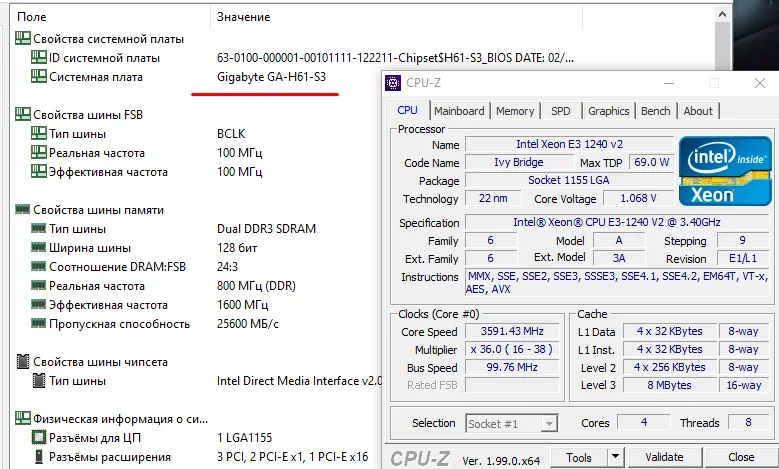Viewport: 779px width, 469px height.
Task: Select the 1 LGA1155 value
Action: click(244, 437)
